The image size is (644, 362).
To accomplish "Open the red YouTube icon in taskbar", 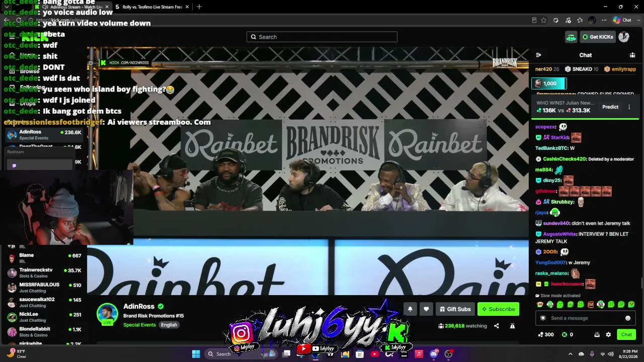I will pos(374,354).
